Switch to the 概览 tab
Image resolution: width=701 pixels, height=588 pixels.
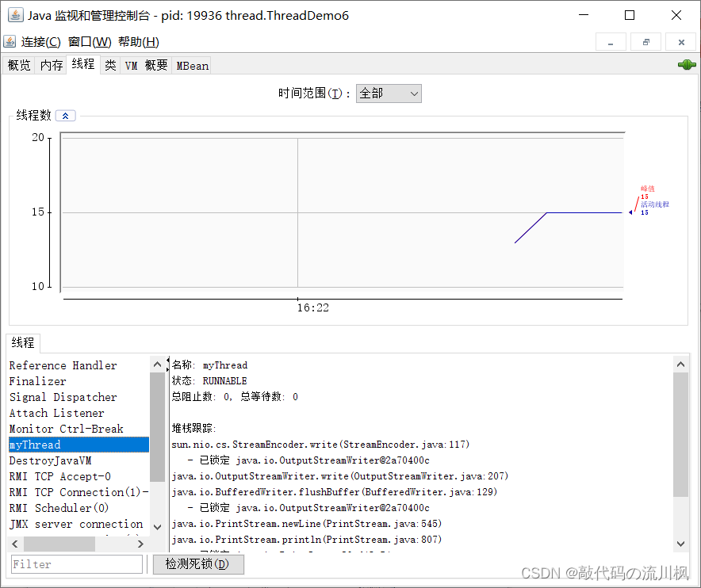point(19,66)
